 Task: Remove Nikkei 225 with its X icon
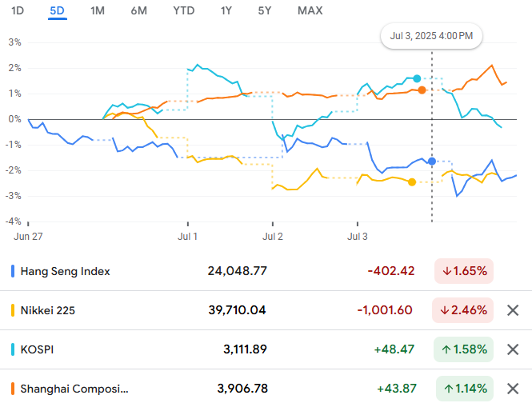(x=514, y=310)
